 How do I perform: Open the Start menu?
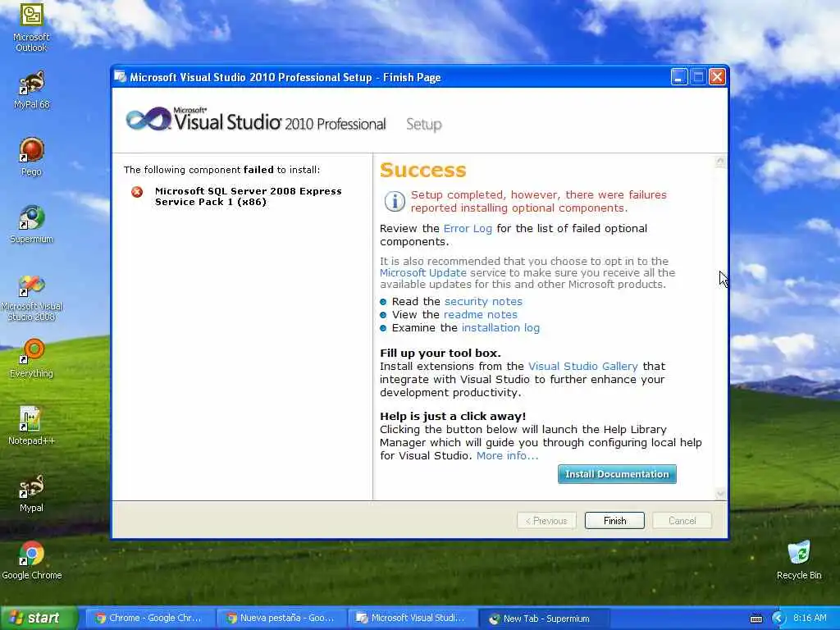click(38, 619)
